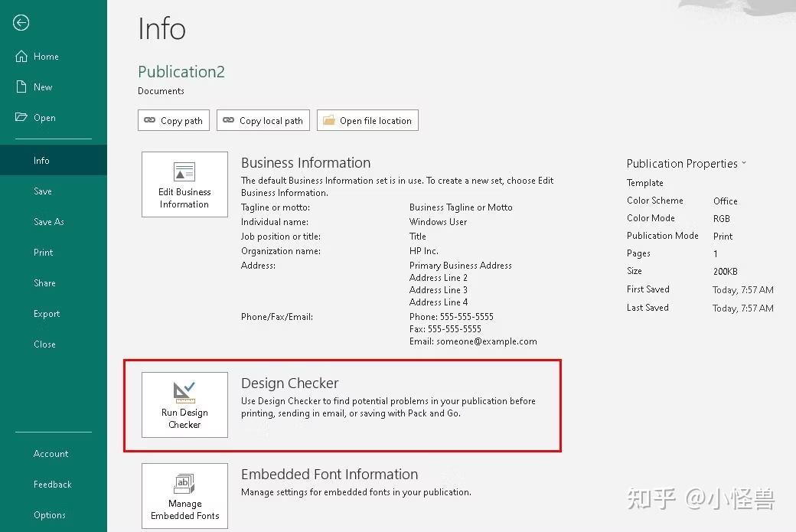Click Edit Business Information
Screen dimensions: 796x532
click(184, 184)
